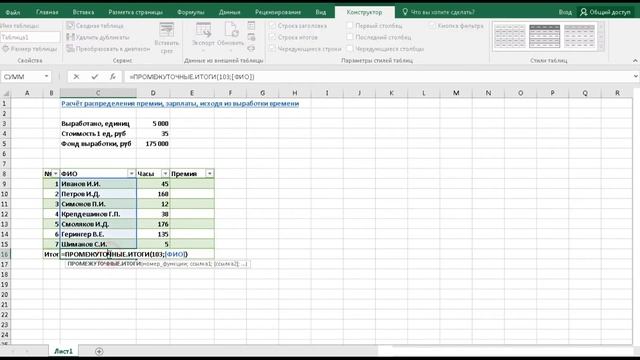Switch to the Разметка страницы tab

pyautogui.click(x=136, y=12)
